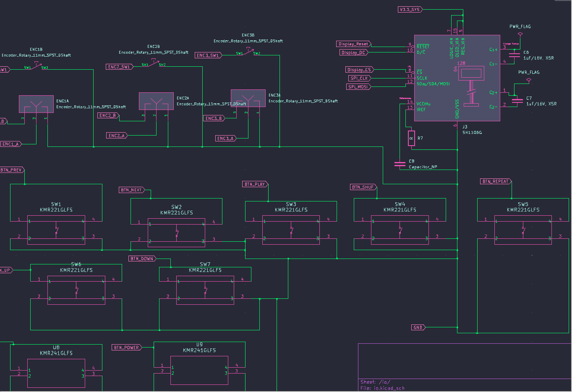
Task: Select capacitor C7 symbol
Action: pos(517,101)
